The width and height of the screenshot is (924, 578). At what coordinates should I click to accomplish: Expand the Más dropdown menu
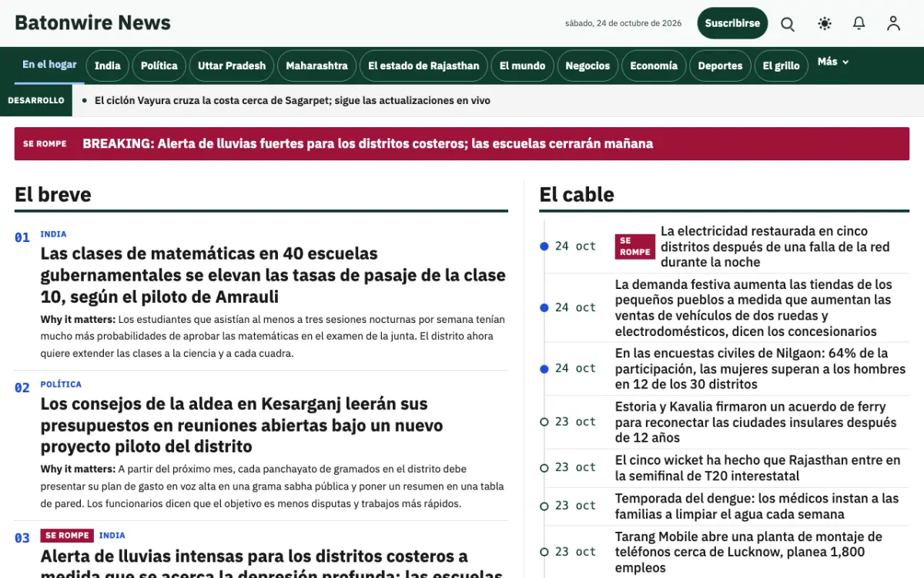coord(833,62)
